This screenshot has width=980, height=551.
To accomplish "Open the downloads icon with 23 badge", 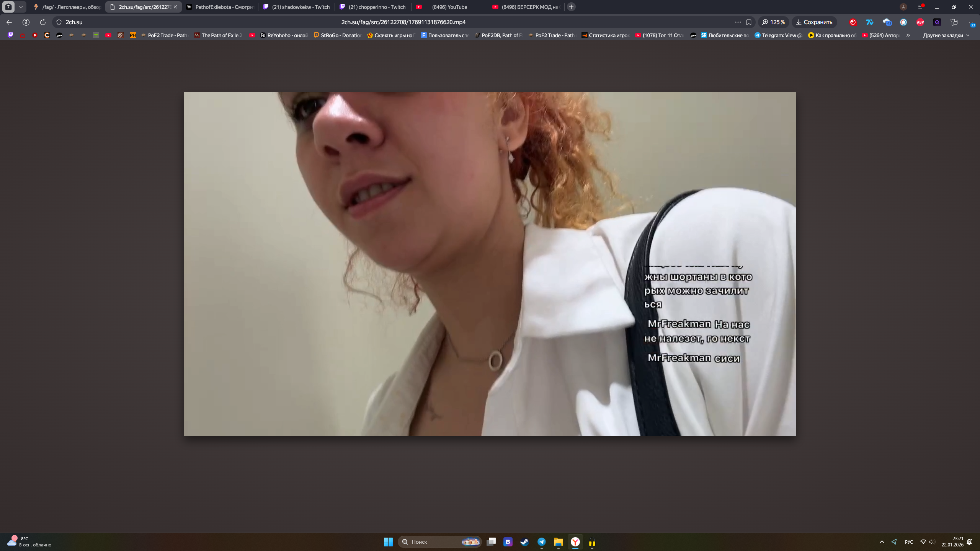I will [971, 23].
